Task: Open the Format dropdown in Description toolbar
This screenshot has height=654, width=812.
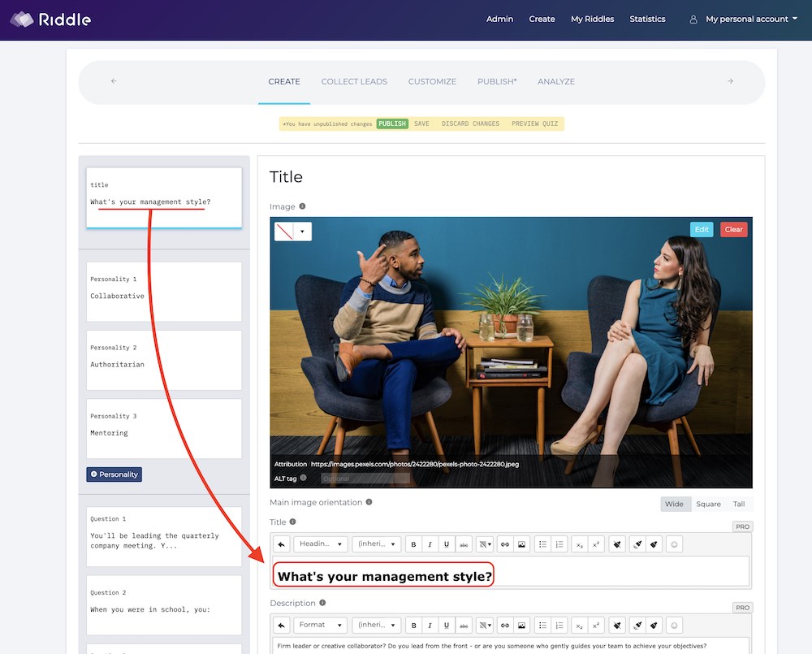Action: tap(321, 625)
